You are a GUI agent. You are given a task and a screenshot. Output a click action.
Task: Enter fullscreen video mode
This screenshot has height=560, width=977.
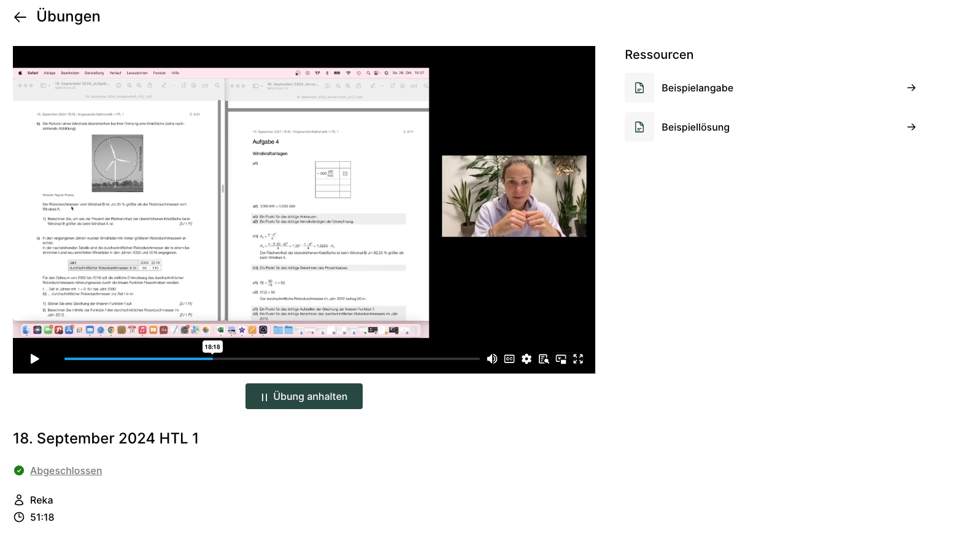[578, 359]
